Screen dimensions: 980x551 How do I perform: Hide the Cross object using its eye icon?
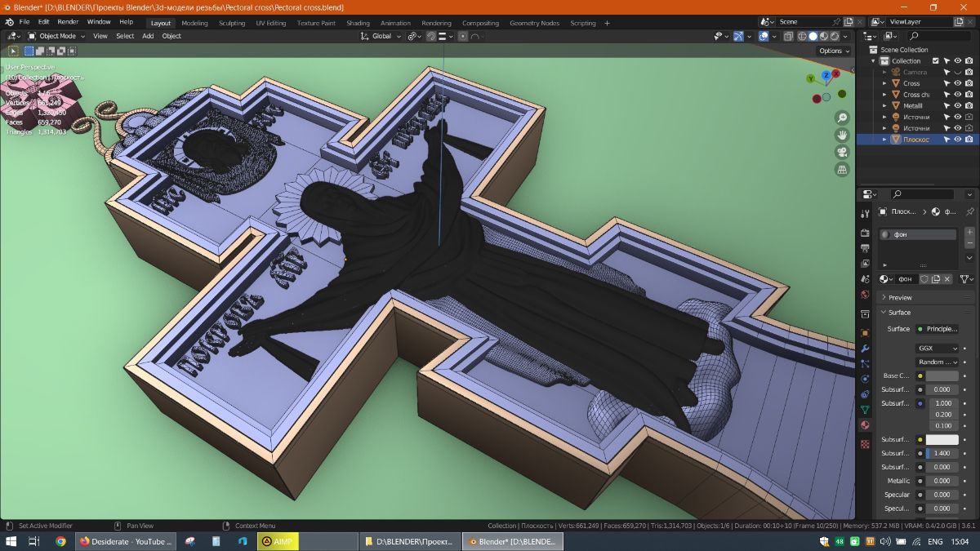[x=958, y=83]
